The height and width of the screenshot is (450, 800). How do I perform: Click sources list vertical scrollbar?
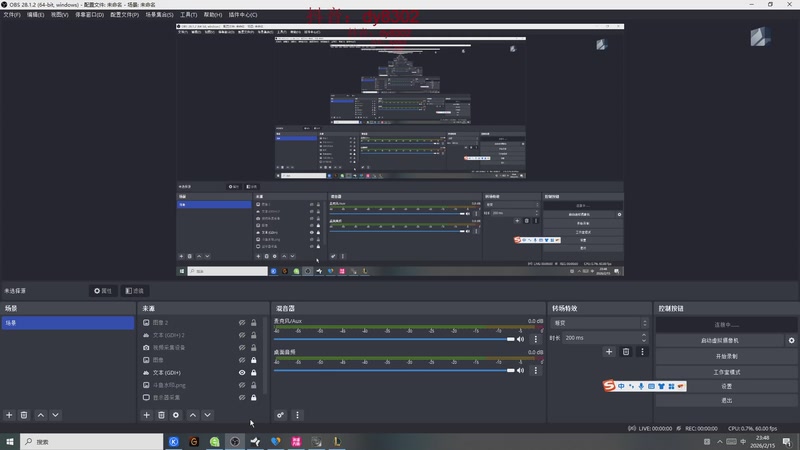pyautogui.click(x=265, y=357)
